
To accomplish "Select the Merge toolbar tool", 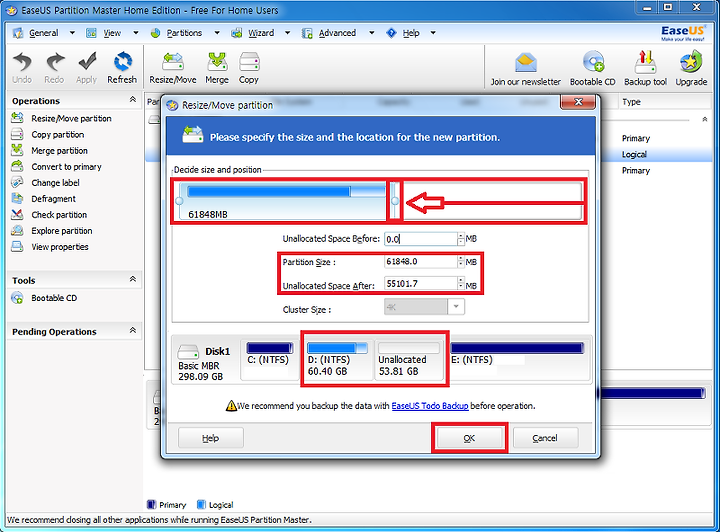I will tap(217, 67).
